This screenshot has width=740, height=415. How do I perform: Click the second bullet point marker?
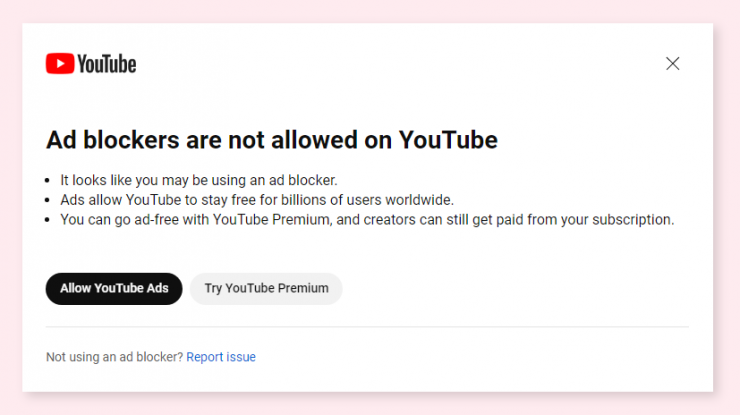click(50, 201)
